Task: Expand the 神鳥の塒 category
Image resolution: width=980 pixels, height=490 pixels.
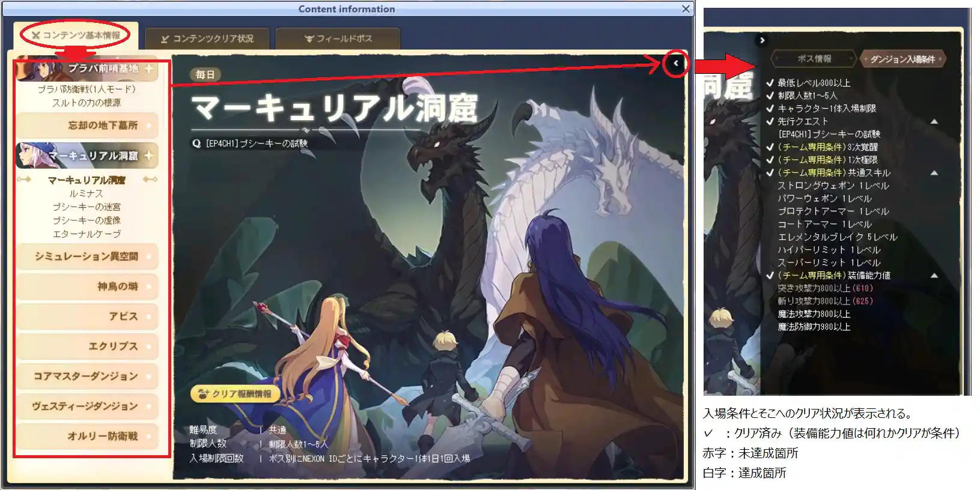Action: pos(87,286)
